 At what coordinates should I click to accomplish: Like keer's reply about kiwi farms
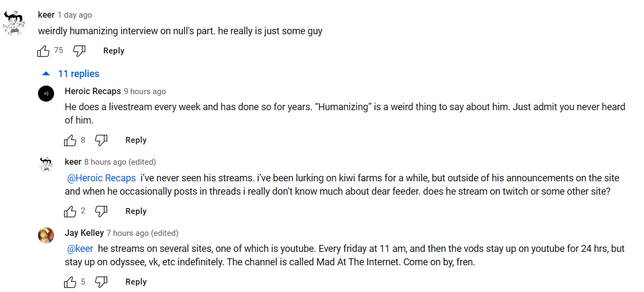coord(70,211)
